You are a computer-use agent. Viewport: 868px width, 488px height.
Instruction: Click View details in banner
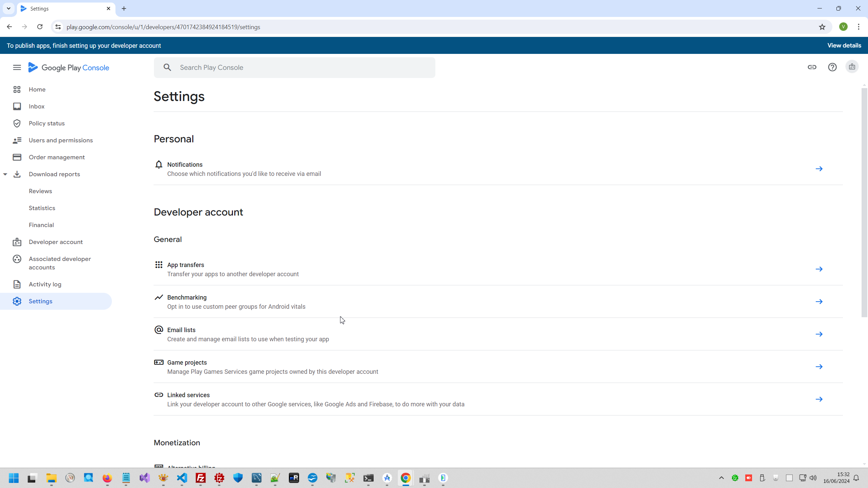(x=844, y=45)
